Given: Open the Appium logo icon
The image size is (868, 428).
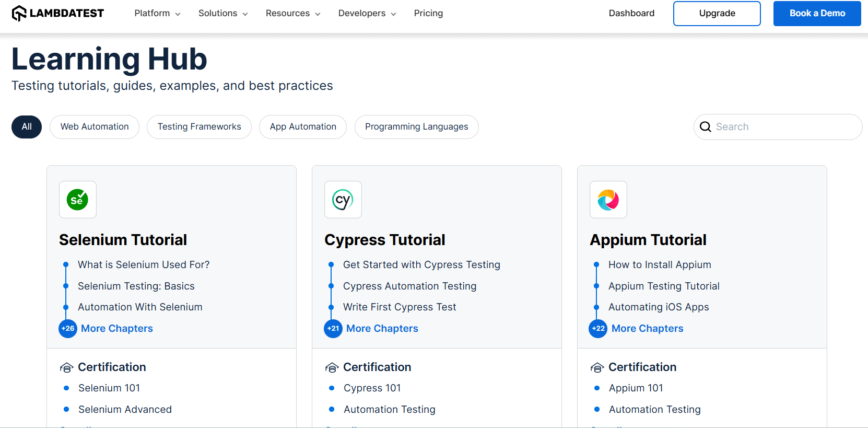Looking at the screenshot, I should pos(608,200).
